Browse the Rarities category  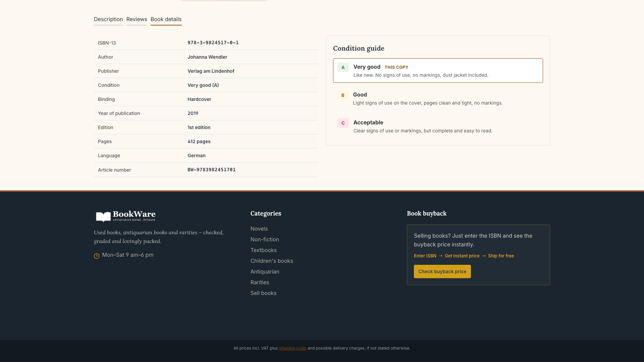point(260,282)
